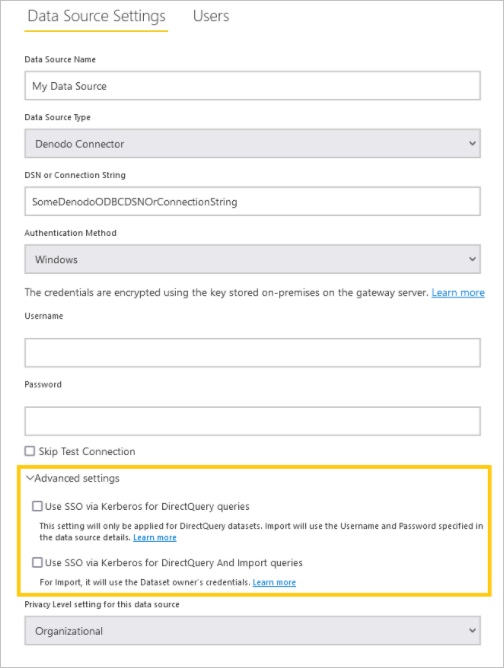Open the Learn more link about credentials encryption
Image resolution: width=504 pixels, height=668 pixels.
point(458,293)
